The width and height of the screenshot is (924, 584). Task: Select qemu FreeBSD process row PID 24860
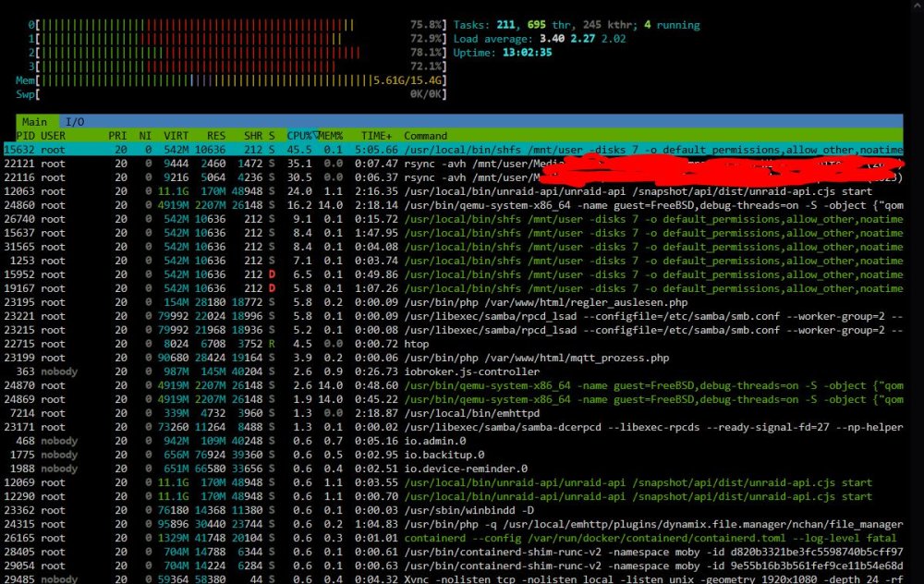point(453,205)
